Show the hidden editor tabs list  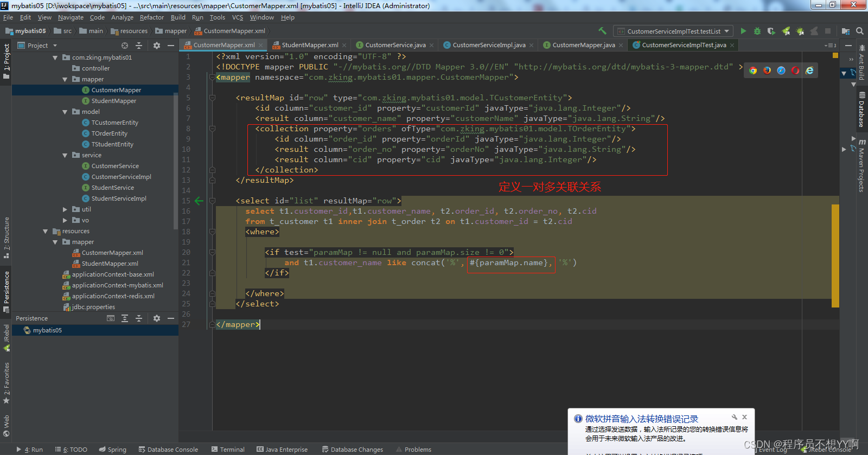pos(830,46)
